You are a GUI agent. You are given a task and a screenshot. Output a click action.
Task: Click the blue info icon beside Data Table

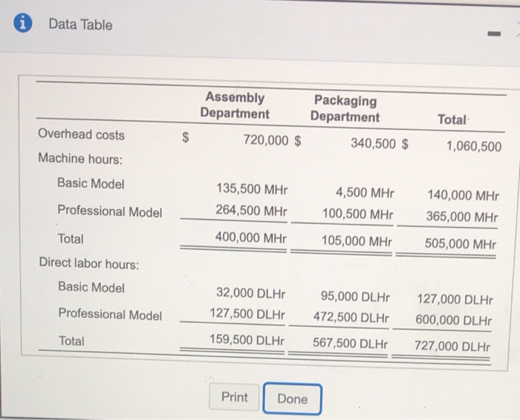click(x=23, y=24)
